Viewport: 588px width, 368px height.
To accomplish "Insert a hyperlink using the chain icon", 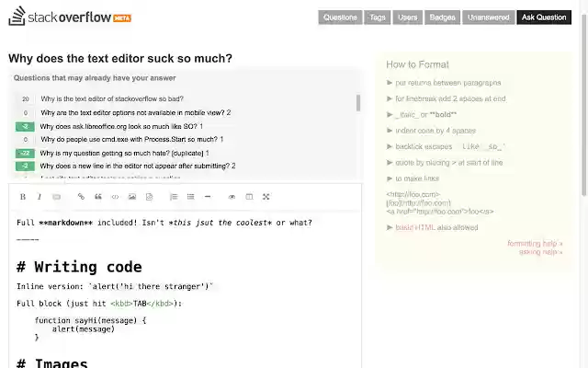I will [x=81, y=197].
